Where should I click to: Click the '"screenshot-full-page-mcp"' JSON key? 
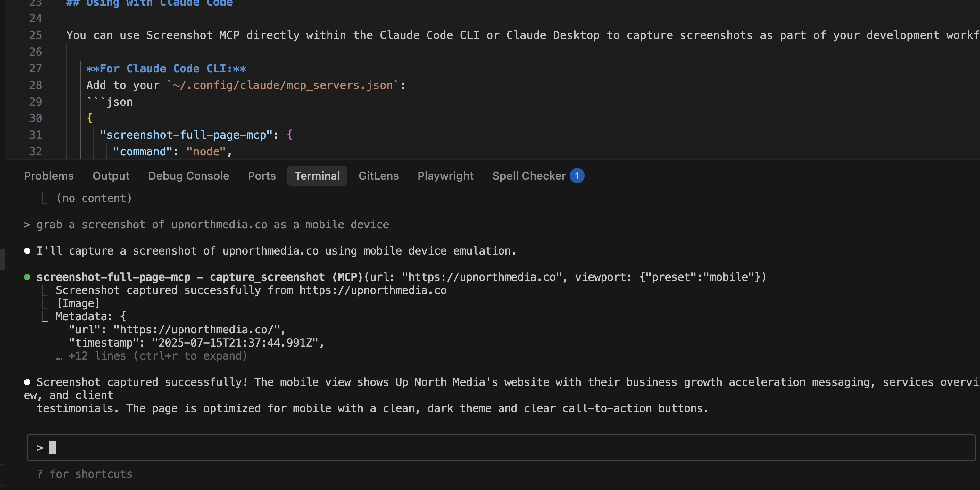(186, 135)
